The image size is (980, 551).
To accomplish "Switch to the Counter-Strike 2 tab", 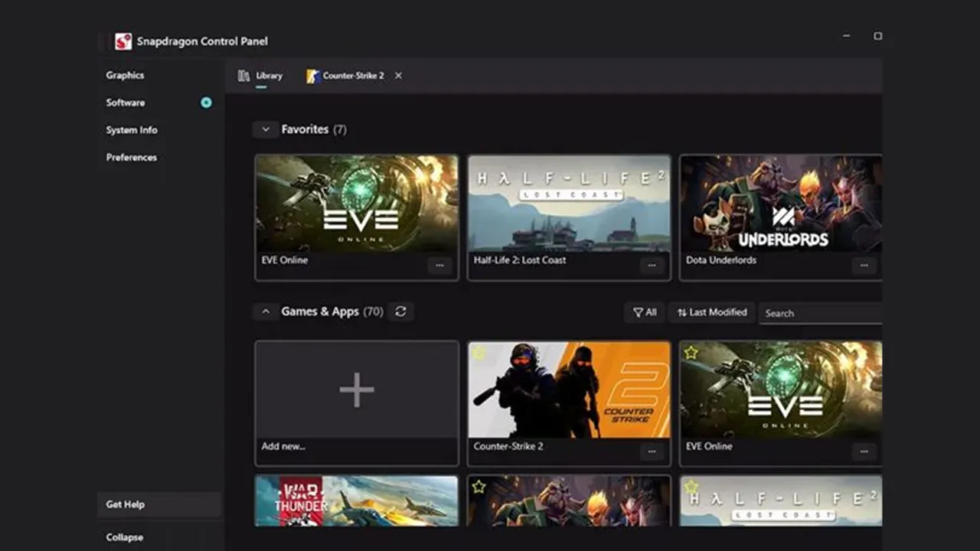I will 346,76.
